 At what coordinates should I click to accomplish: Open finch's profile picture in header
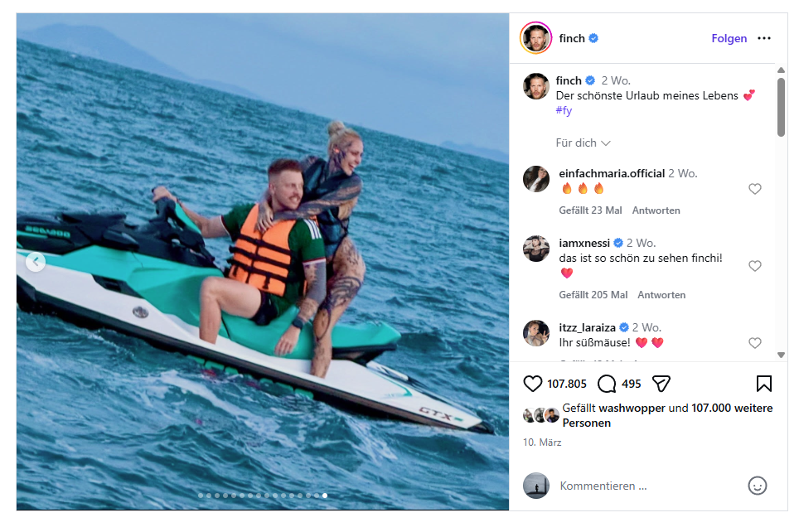(536, 38)
